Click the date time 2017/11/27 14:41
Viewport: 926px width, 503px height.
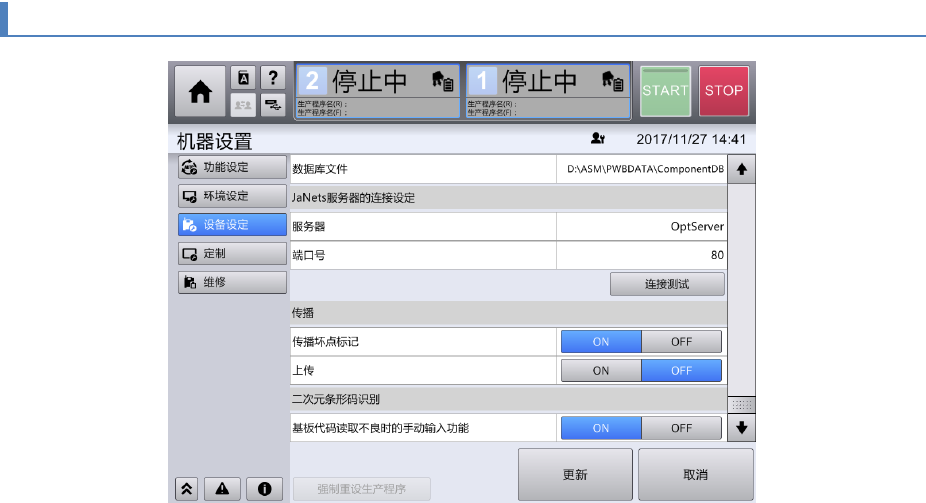pyautogui.click(x=691, y=139)
